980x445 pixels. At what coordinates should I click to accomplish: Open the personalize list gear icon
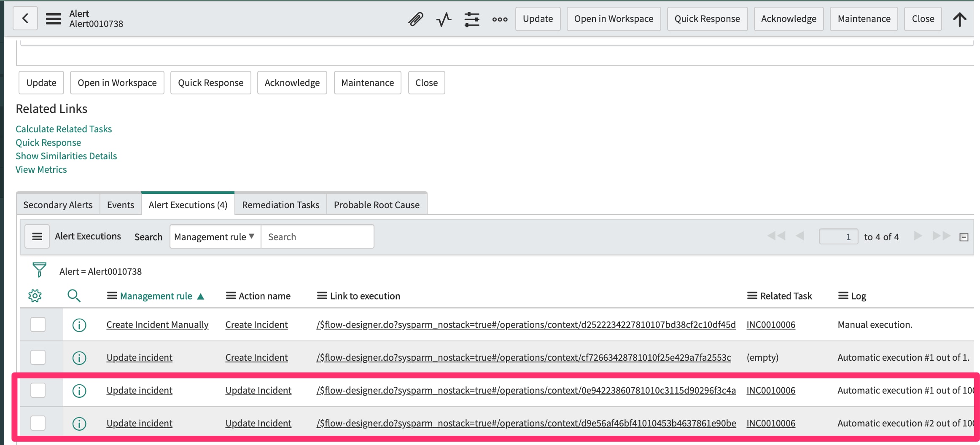[x=35, y=296]
